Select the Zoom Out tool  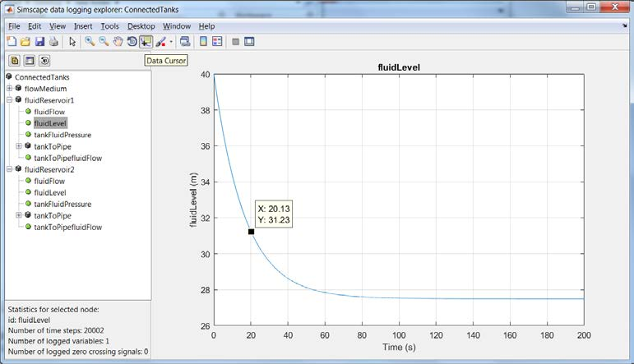[104, 41]
